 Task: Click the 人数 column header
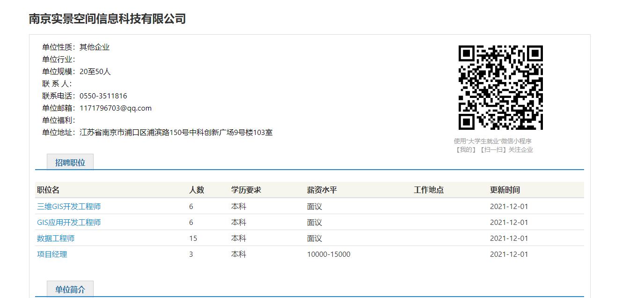coord(197,190)
